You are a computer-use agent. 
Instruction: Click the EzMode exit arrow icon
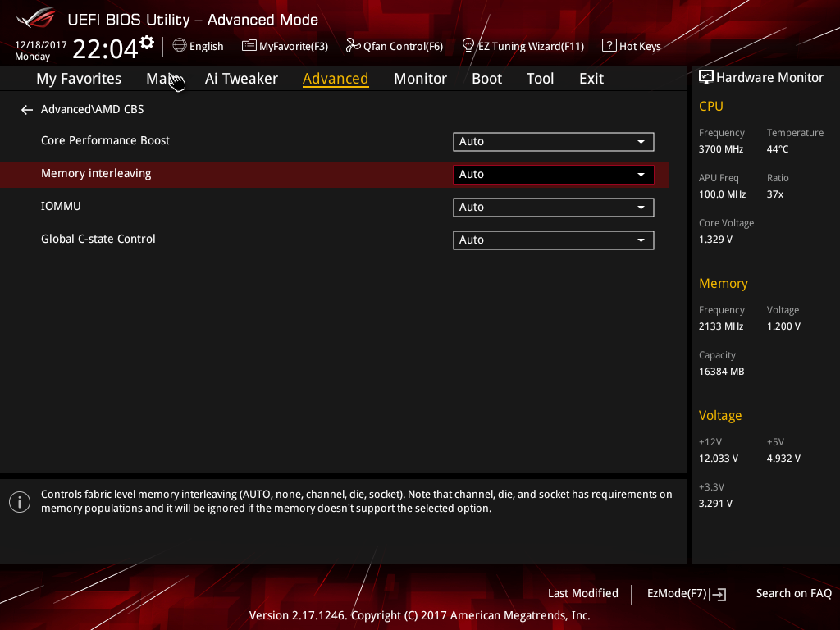(x=719, y=594)
